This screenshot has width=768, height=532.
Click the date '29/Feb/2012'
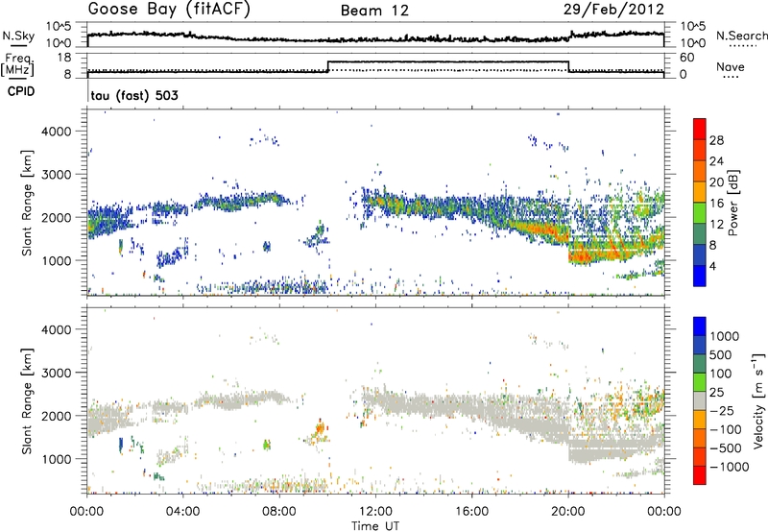[x=613, y=10]
